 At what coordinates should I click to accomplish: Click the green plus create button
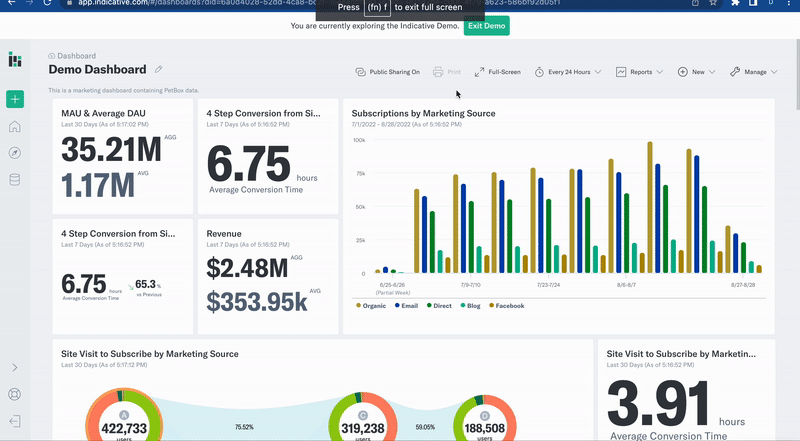15,99
